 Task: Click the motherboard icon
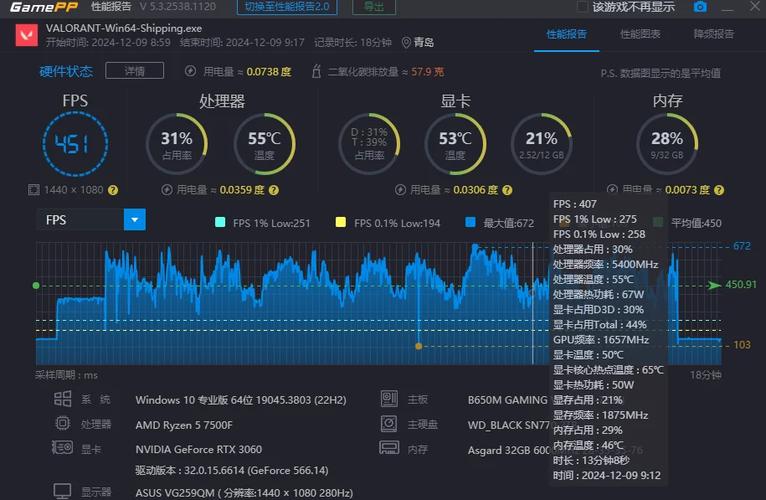[389, 399]
